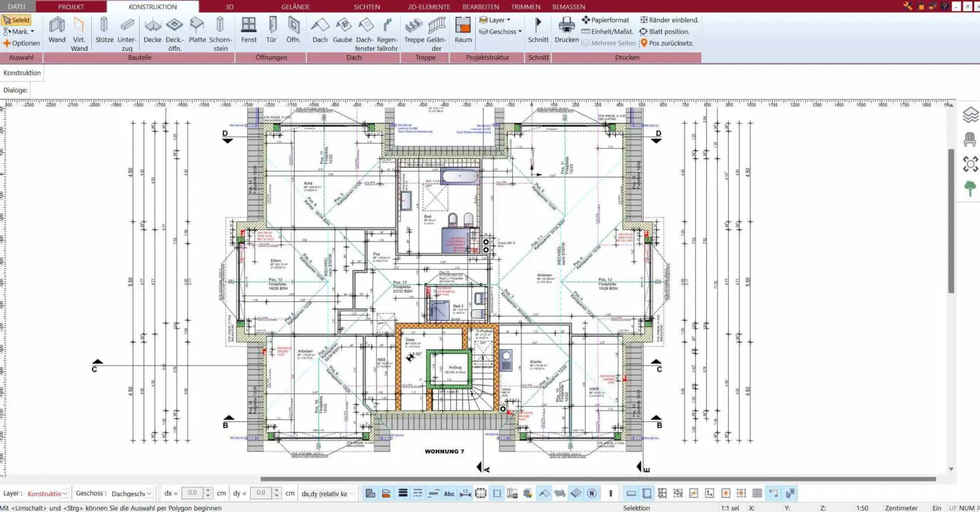
Task: Toggle Ränder einblend. option
Action: pos(669,20)
